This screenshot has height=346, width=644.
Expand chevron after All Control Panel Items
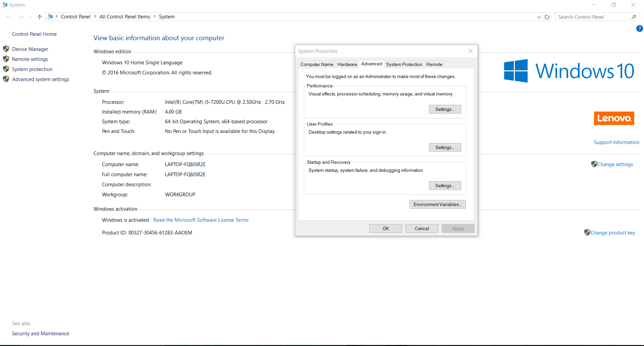[155, 16]
